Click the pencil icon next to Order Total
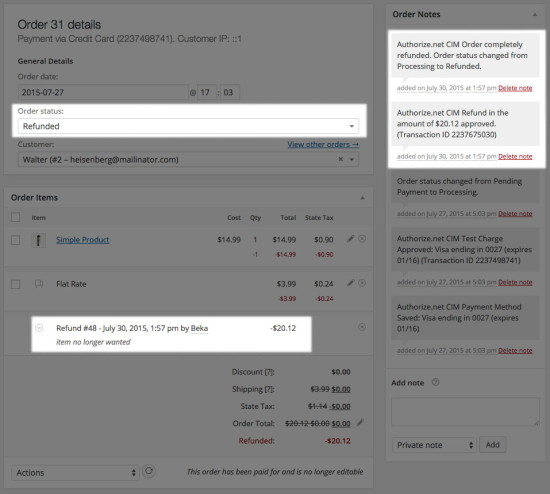The height and width of the screenshot is (494, 550). tap(361, 422)
